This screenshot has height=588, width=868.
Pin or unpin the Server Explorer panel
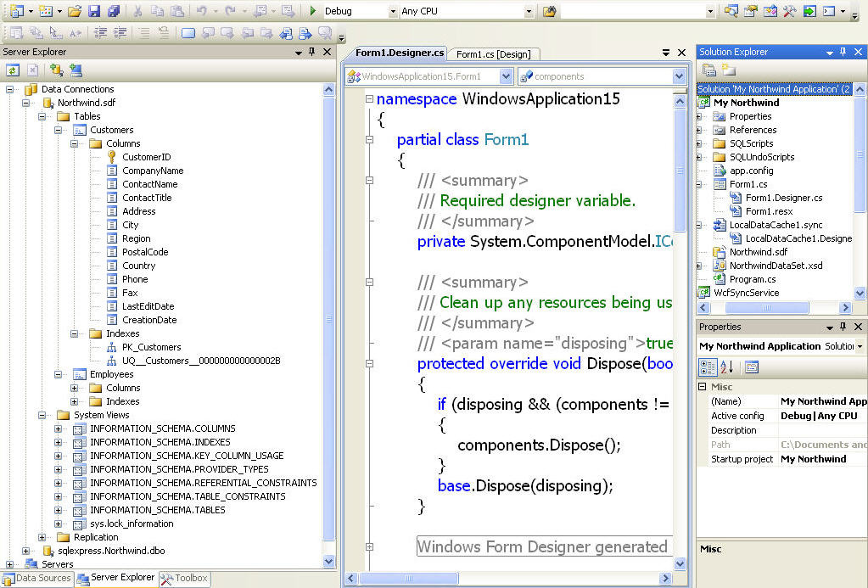[312, 53]
